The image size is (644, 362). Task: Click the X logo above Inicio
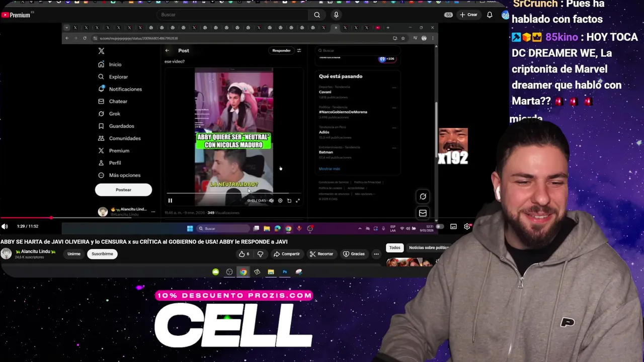101,51
